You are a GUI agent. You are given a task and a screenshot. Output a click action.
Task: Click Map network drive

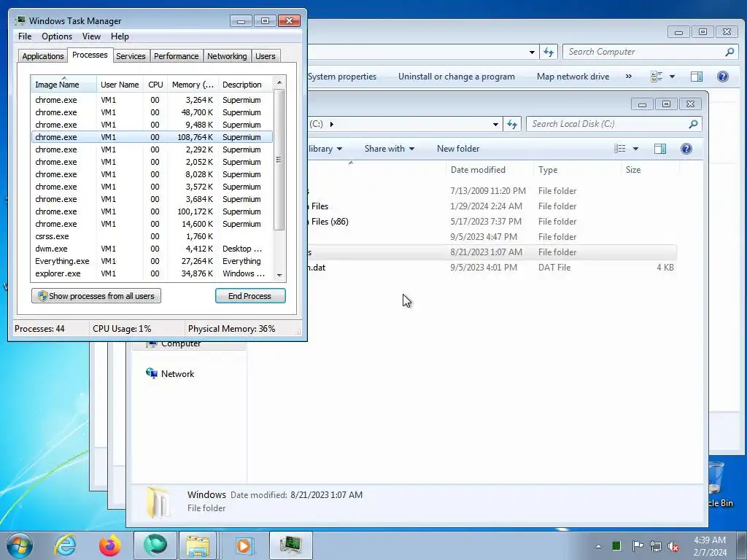pyautogui.click(x=573, y=76)
